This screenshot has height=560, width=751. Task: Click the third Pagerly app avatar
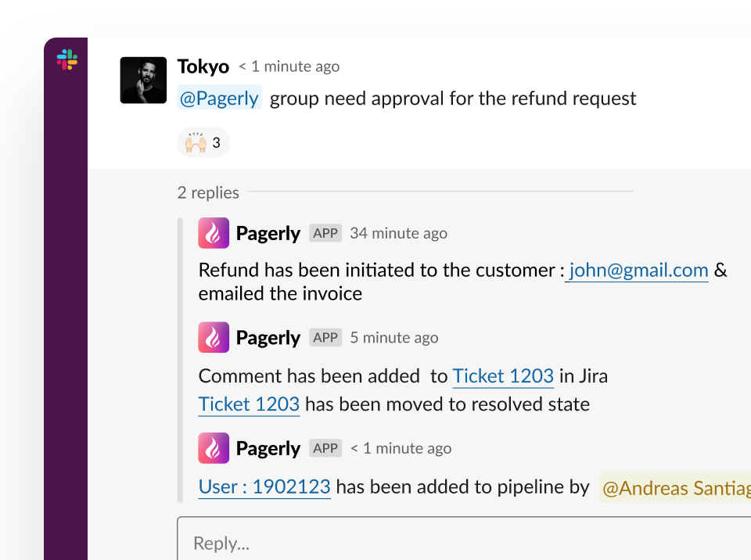(x=214, y=448)
